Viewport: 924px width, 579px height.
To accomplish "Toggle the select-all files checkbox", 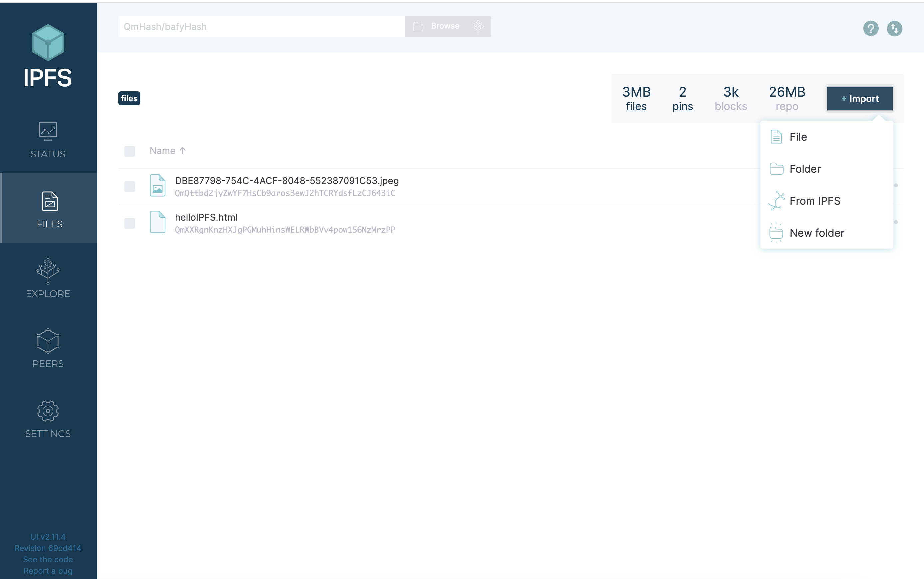I will point(130,151).
